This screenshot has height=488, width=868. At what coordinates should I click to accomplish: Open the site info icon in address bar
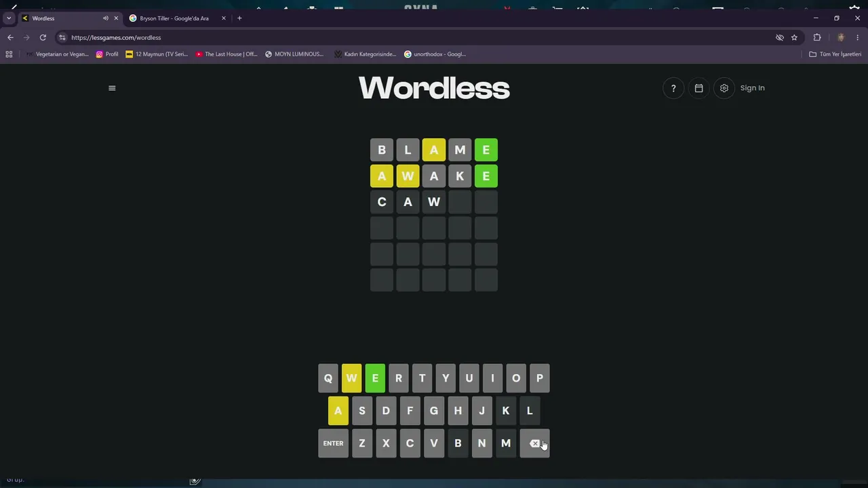coord(62,37)
